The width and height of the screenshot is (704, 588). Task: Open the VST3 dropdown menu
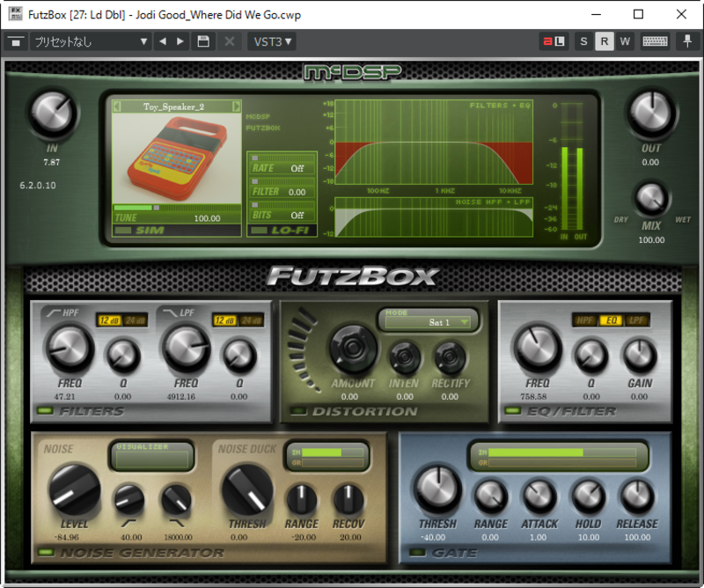[273, 41]
